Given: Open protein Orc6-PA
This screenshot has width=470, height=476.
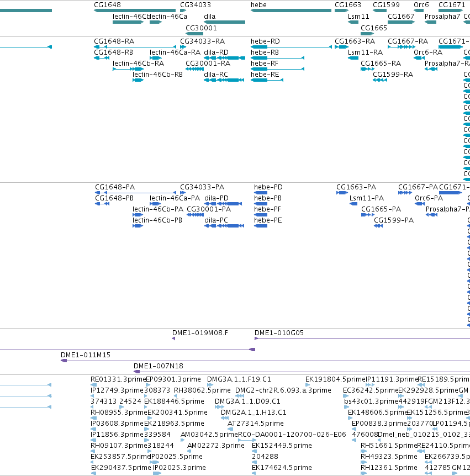Looking at the screenshot, I should click(429, 198).
